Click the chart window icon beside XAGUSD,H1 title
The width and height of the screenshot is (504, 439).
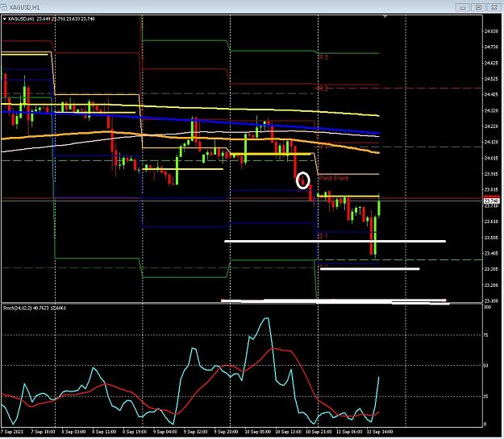tap(4, 6)
